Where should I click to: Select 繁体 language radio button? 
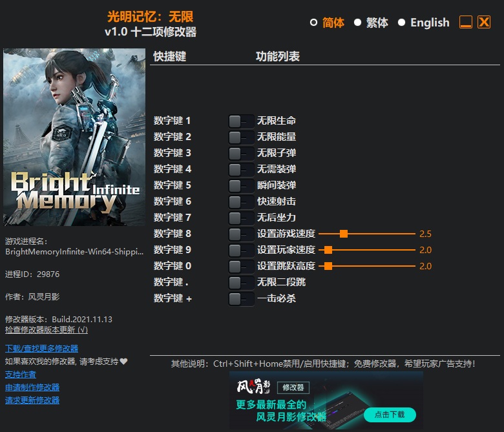point(357,23)
